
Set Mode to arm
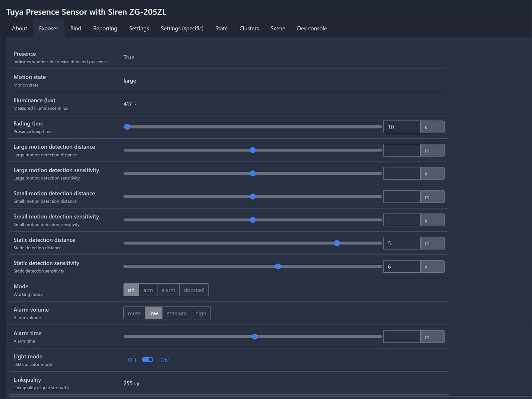(x=148, y=290)
